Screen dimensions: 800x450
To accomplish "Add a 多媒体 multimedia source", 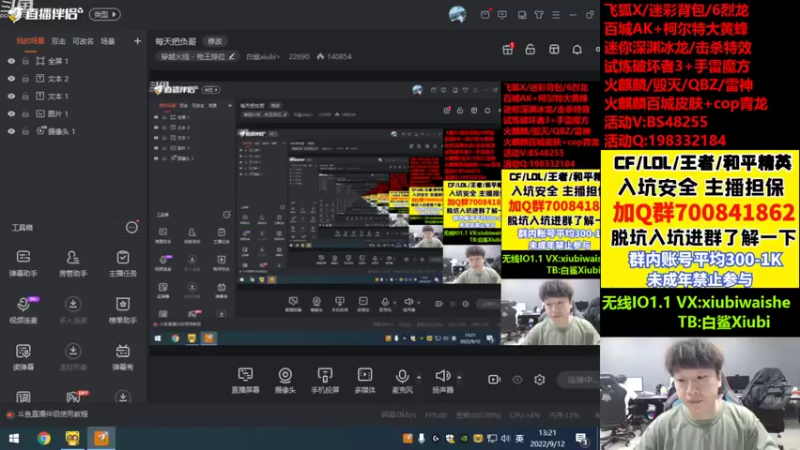I will (x=365, y=381).
